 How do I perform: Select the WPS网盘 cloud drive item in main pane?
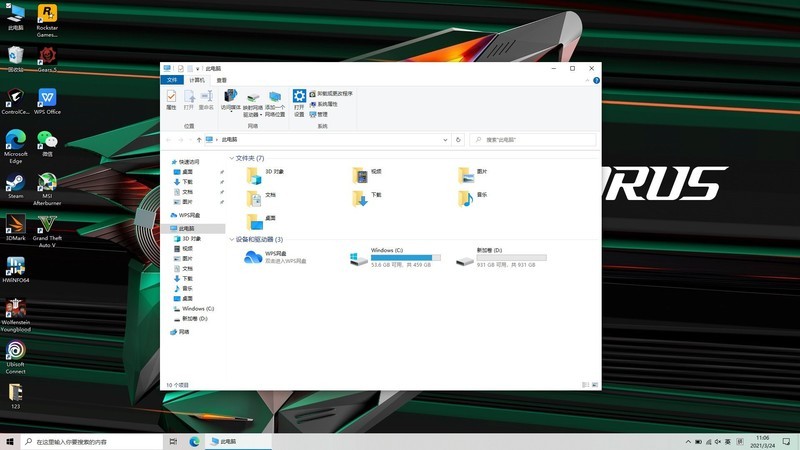[276, 257]
